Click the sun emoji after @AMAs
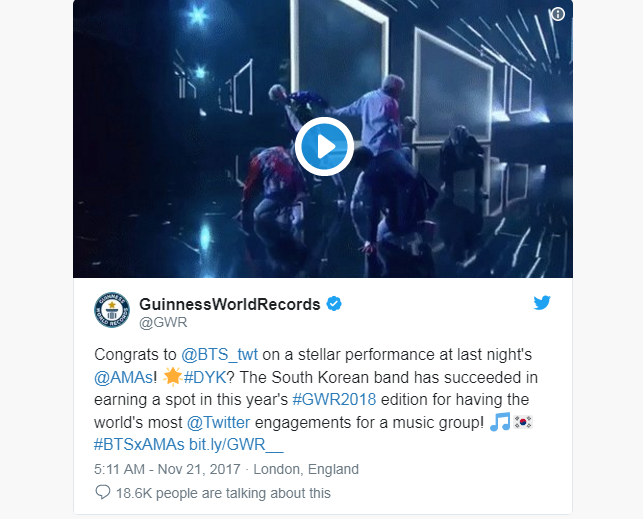Viewport: 643px width, 519px height. (173, 376)
